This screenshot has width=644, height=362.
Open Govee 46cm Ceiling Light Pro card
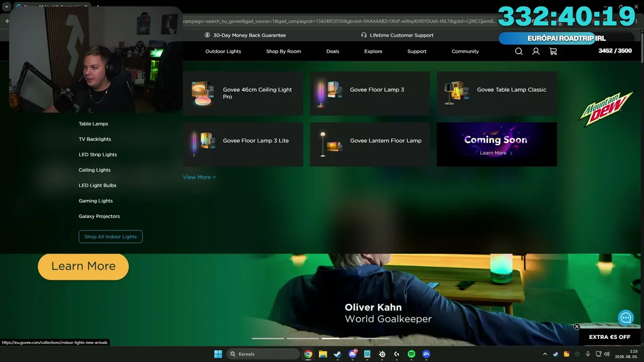point(243,94)
